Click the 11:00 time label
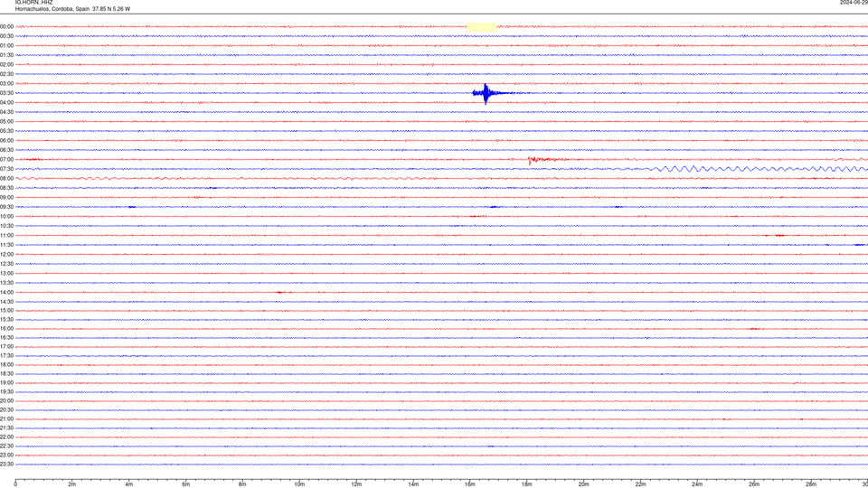 (6, 236)
